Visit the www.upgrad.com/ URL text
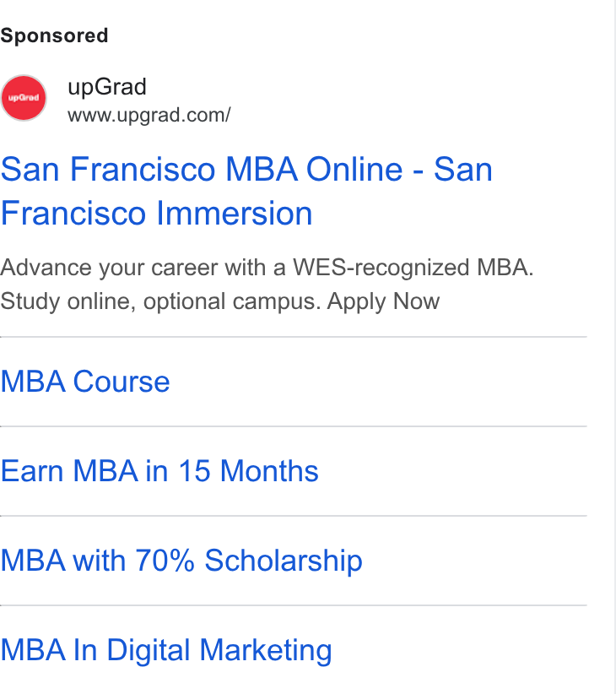 click(149, 115)
